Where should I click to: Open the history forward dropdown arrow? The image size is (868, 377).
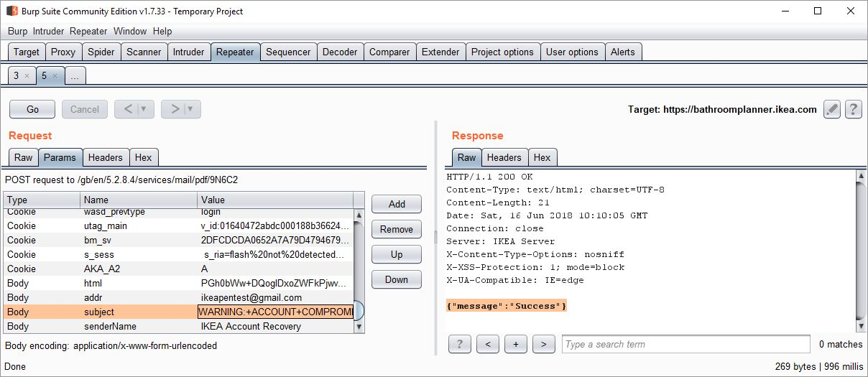coord(191,109)
